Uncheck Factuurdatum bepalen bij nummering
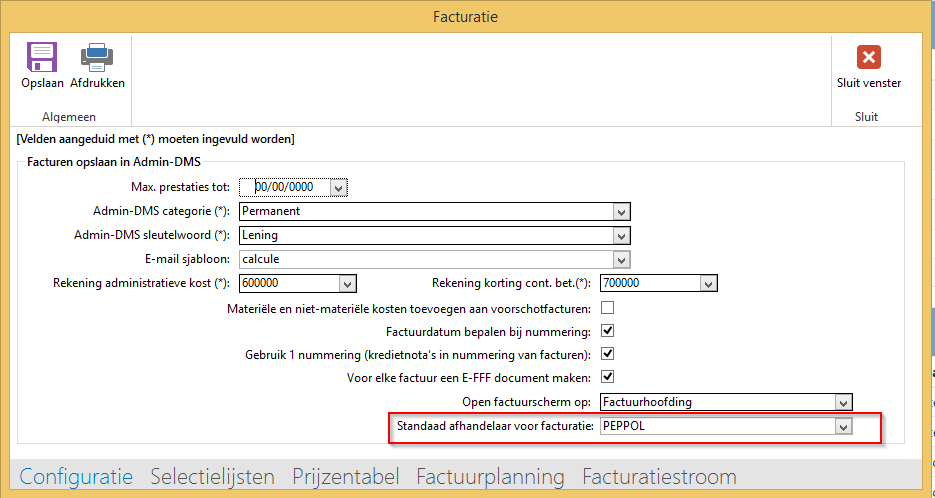The width and height of the screenshot is (935, 498). (607, 331)
